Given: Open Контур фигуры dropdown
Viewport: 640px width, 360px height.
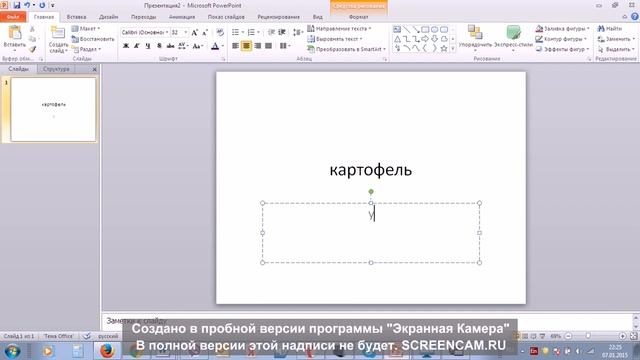Looking at the screenshot, I should click(561, 39).
